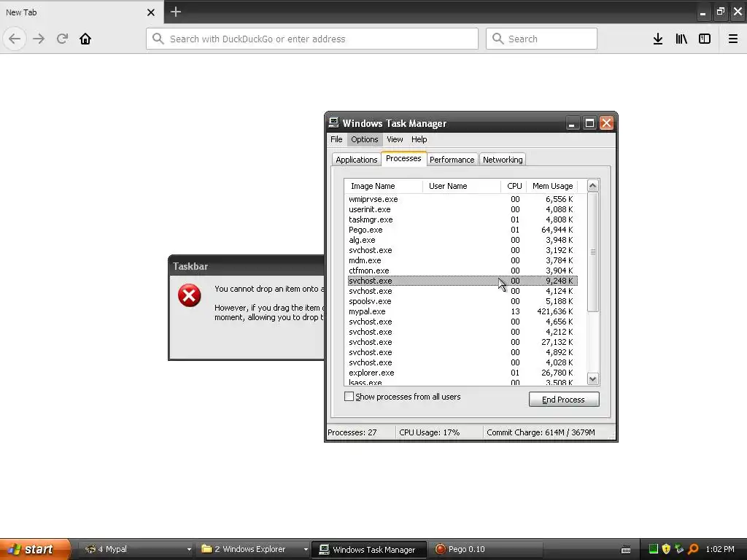Open the Start menu
Image resolution: width=747 pixels, height=560 pixels.
(x=34, y=549)
